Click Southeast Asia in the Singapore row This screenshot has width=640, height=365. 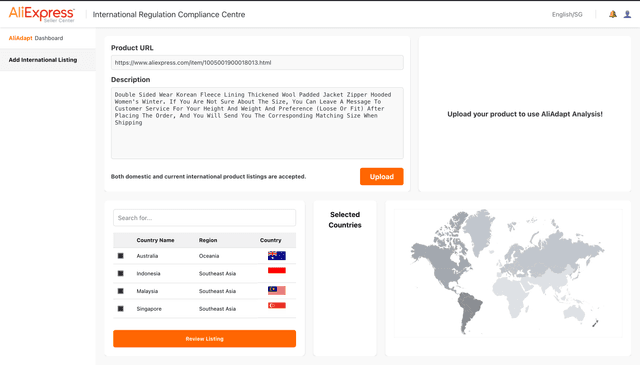218,309
